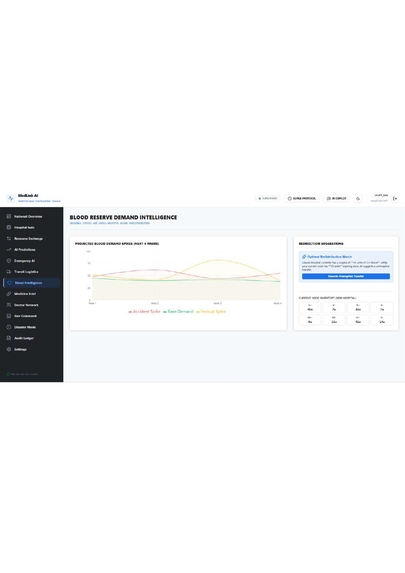Open the Gov Command sidebar section

(31, 316)
